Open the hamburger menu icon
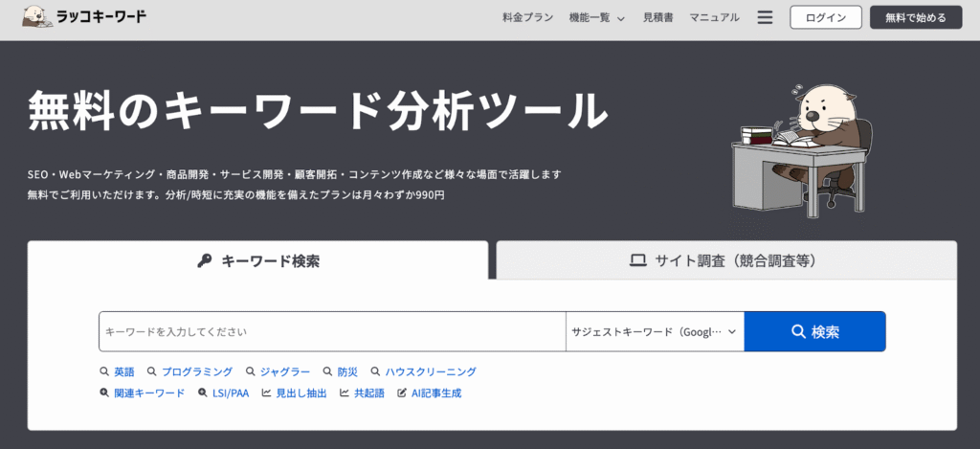The height and width of the screenshot is (449, 980). pyautogui.click(x=765, y=17)
